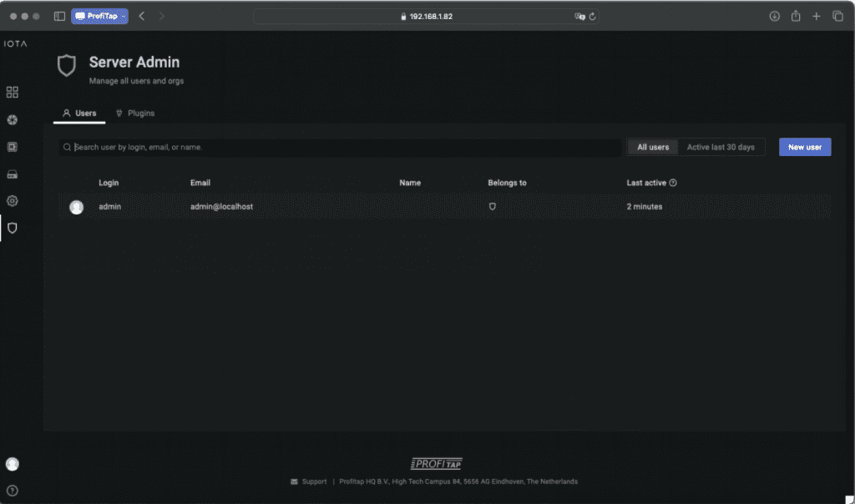Image resolution: width=855 pixels, height=504 pixels.
Task: Select the All users filter
Action: 653,147
